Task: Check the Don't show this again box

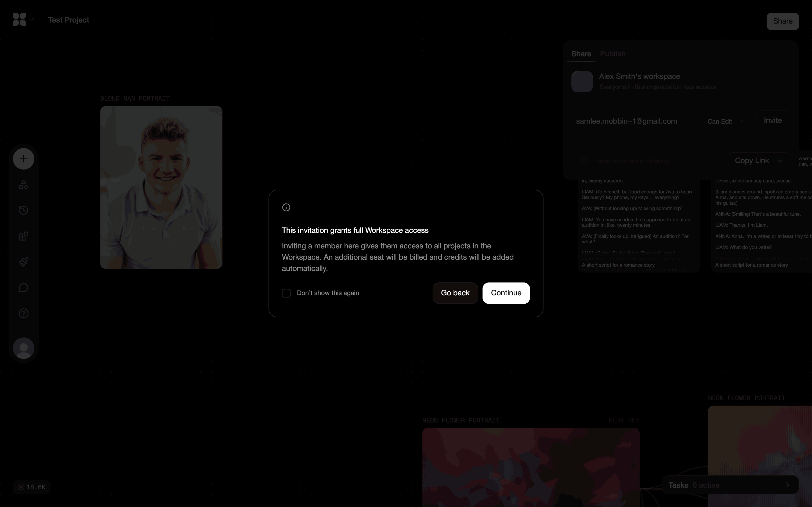Action: pyautogui.click(x=286, y=293)
